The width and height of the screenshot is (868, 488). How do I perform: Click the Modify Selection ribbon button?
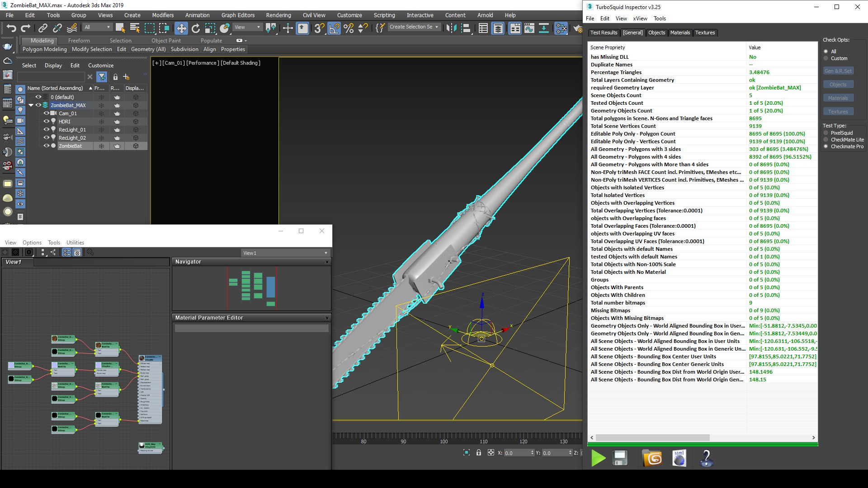[92, 49]
